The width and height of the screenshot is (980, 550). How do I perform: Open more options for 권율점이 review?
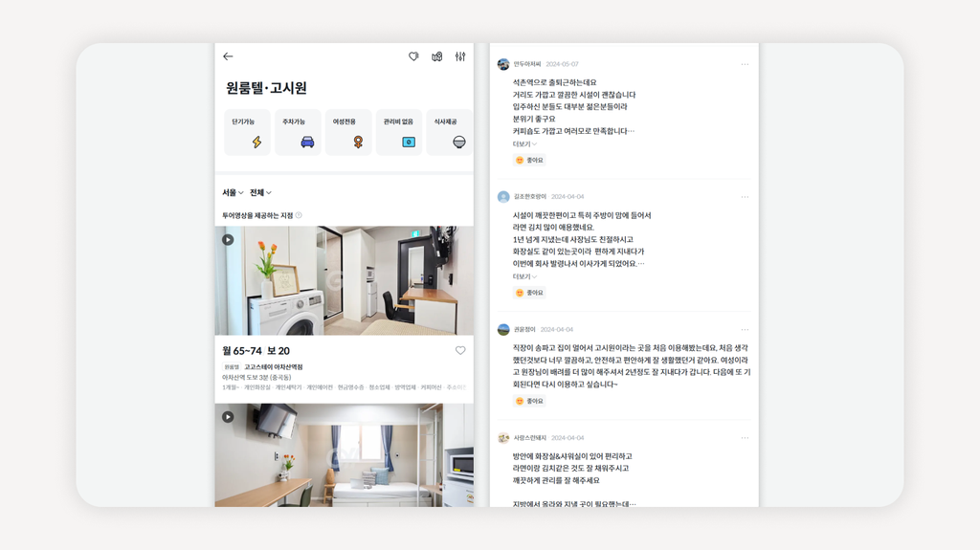tap(745, 329)
